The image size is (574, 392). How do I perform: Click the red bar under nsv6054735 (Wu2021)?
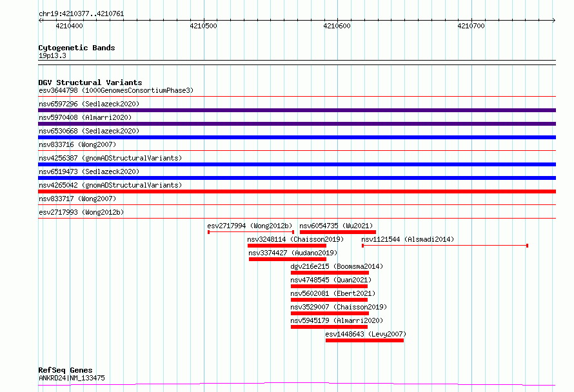pos(338,232)
